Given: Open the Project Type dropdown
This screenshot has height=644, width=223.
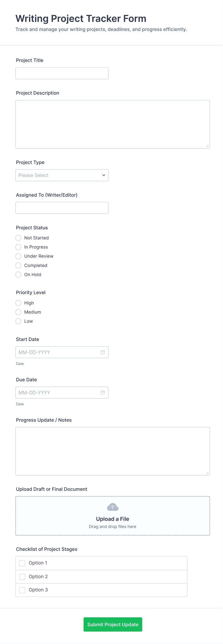Looking at the screenshot, I should [62, 175].
